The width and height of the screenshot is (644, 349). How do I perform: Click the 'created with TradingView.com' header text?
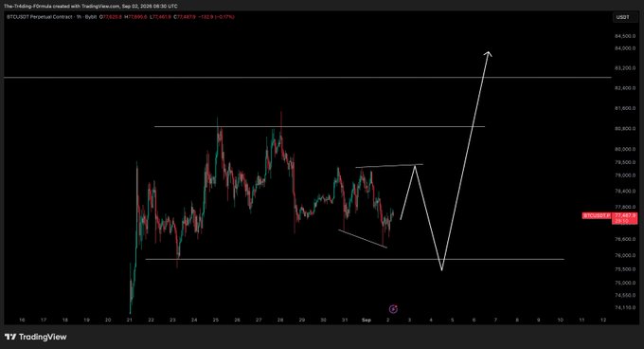(x=86, y=7)
